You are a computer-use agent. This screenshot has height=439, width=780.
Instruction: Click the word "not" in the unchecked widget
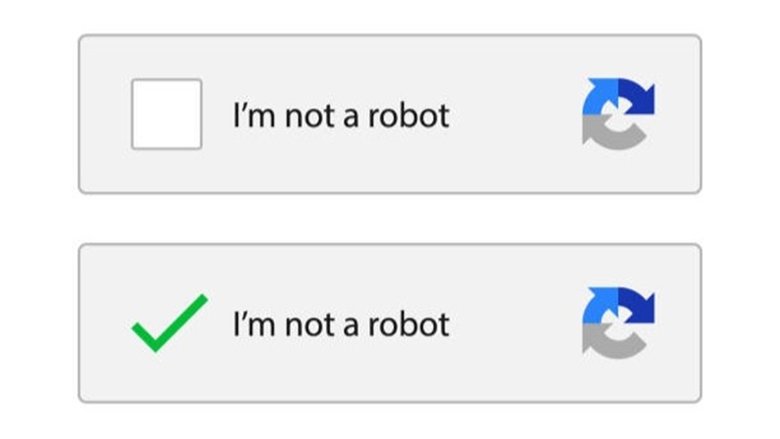310,117
